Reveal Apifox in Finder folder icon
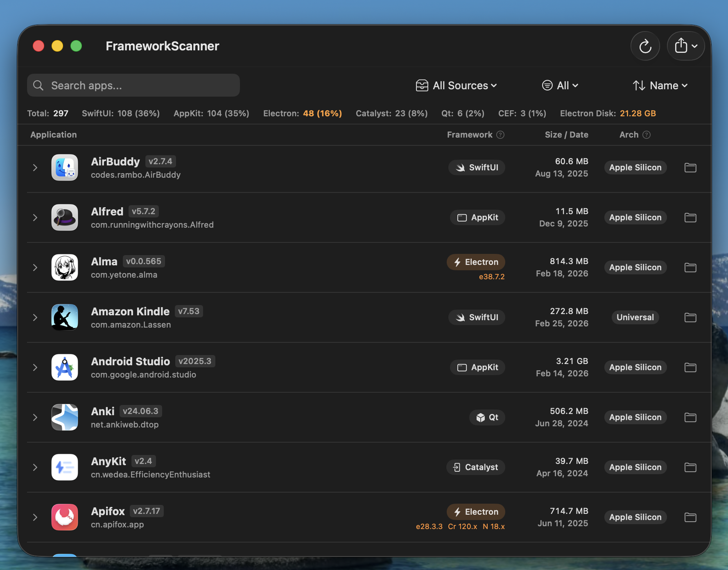The image size is (728, 570). (690, 517)
